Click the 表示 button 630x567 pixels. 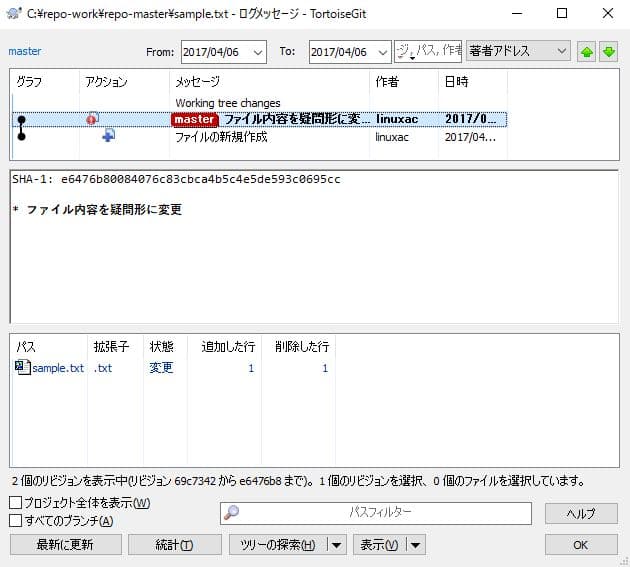(x=380, y=545)
